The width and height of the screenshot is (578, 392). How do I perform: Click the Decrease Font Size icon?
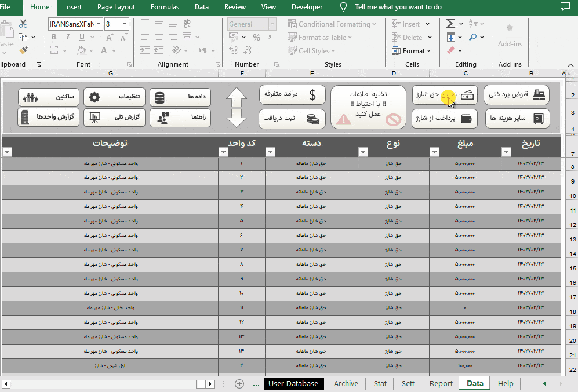pyautogui.click(x=123, y=37)
